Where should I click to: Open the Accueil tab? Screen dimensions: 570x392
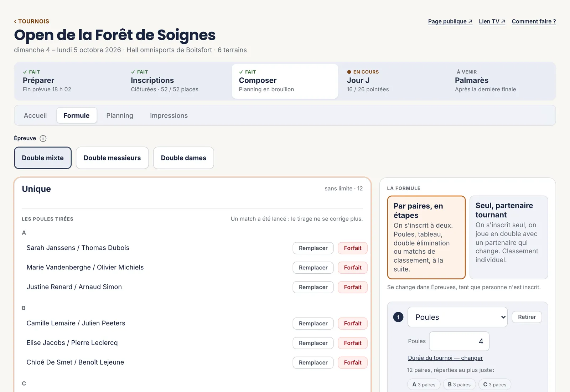35,115
